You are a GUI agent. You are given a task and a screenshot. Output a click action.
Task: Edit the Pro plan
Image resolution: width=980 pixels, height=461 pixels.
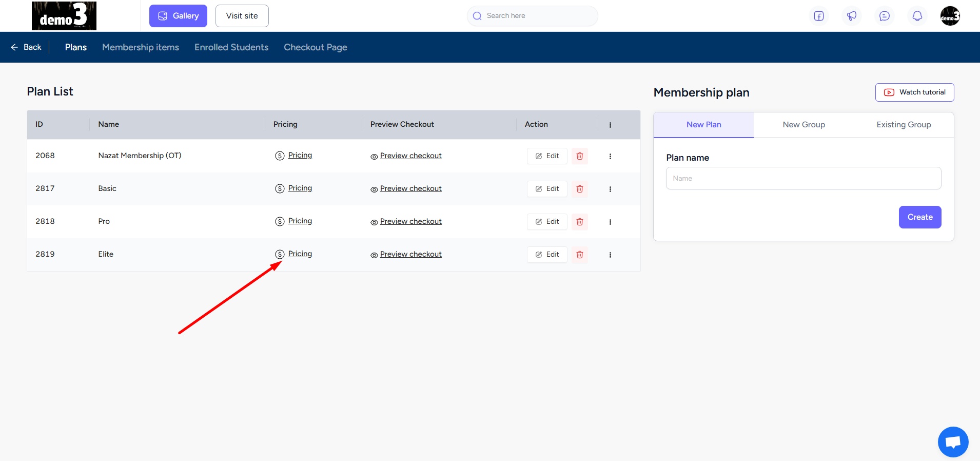[x=547, y=222]
